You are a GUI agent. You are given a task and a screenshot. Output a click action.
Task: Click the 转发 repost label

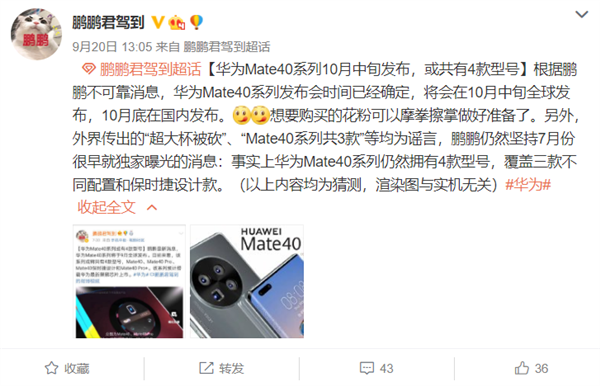(x=232, y=369)
